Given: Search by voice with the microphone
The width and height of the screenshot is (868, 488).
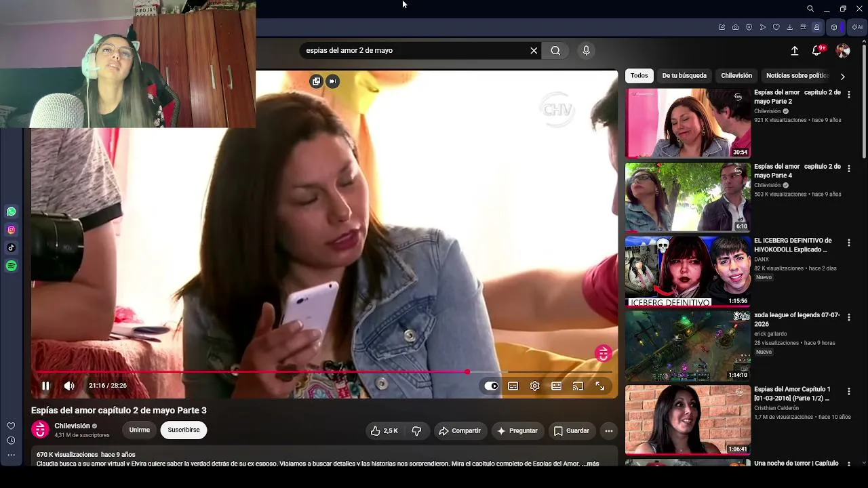Looking at the screenshot, I should (x=587, y=50).
